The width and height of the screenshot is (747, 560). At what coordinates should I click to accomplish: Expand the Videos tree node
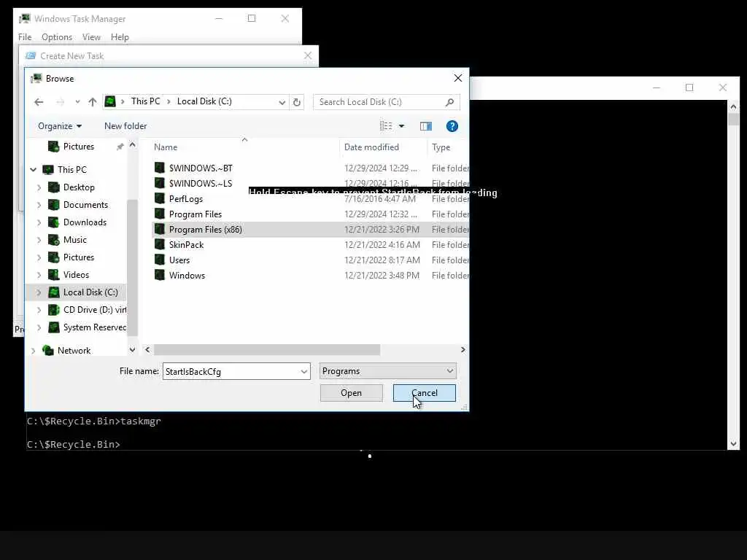[x=39, y=275]
